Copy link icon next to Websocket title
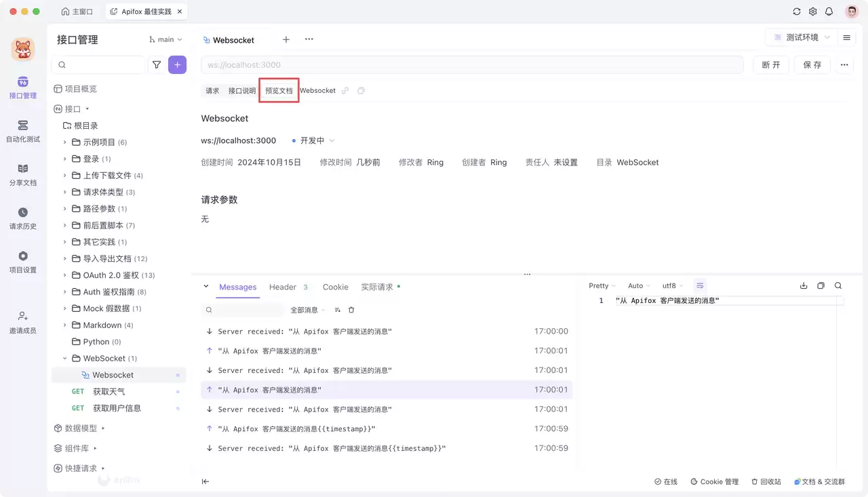The width and height of the screenshot is (868, 497). pos(345,90)
